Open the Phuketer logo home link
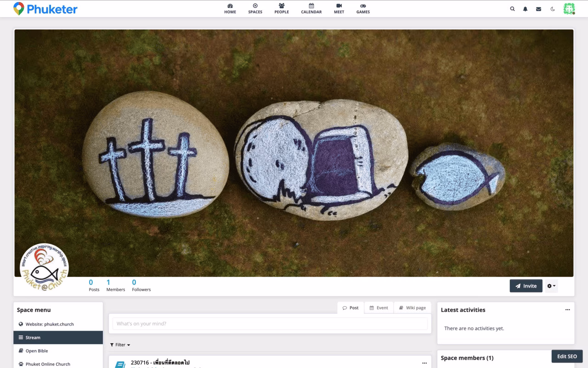Image resolution: width=588 pixels, height=368 pixels. coord(45,9)
